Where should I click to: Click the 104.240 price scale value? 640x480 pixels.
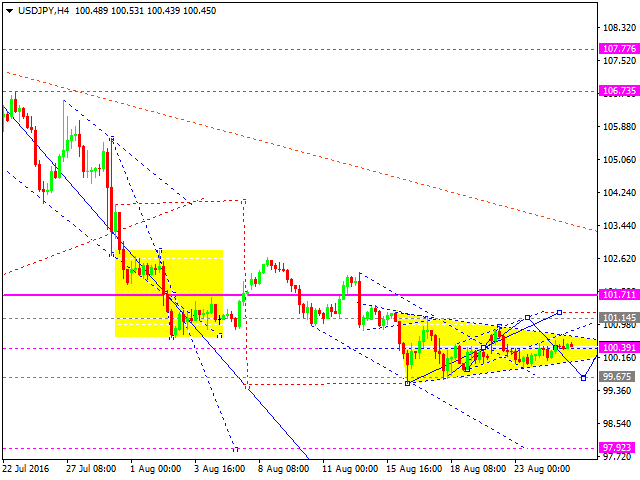(619, 192)
